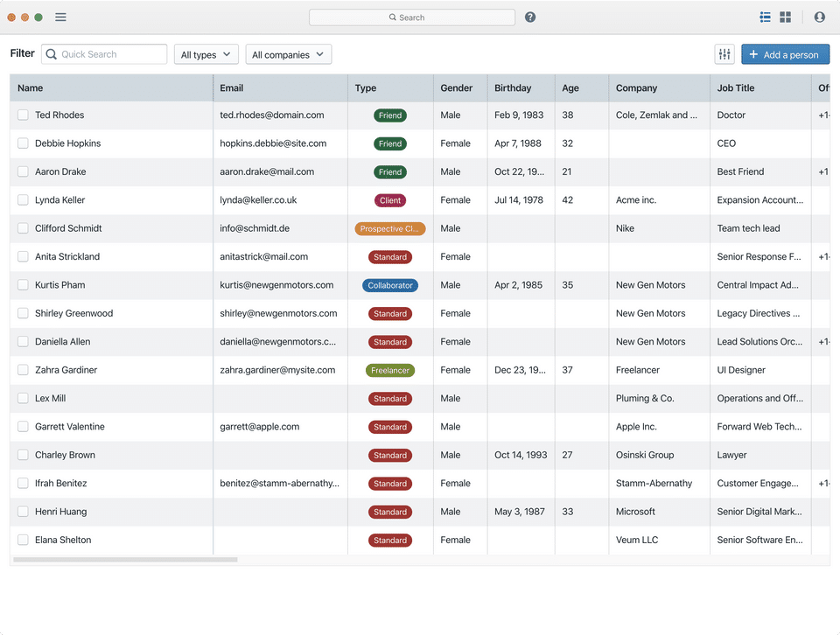Viewport: 840px width, 635px height.
Task: Click birthday May 3, 1987
Action: coord(520,512)
